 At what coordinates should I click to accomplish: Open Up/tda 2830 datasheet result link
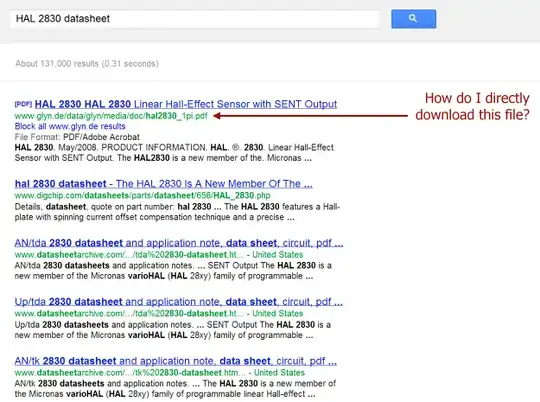tap(178, 302)
